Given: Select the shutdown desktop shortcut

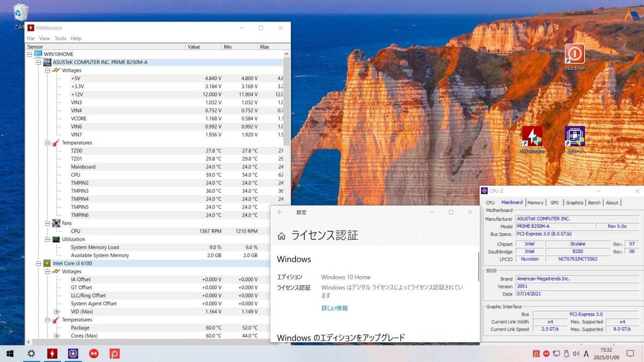Looking at the screenshot, I should click(574, 58).
